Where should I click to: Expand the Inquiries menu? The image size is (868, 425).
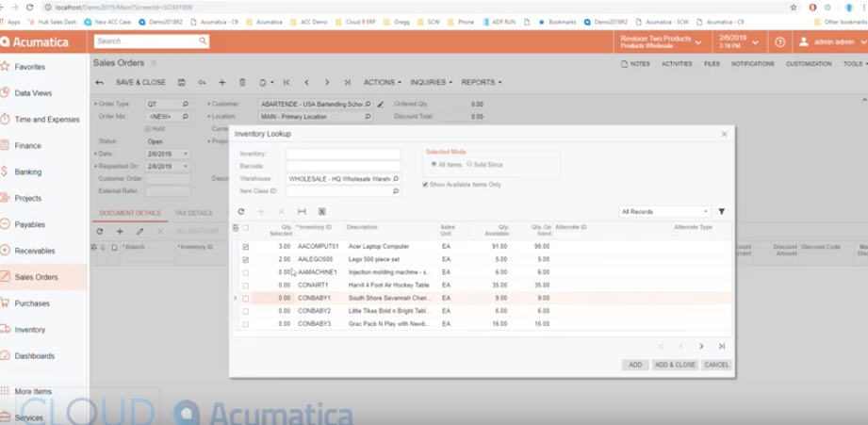pos(432,82)
